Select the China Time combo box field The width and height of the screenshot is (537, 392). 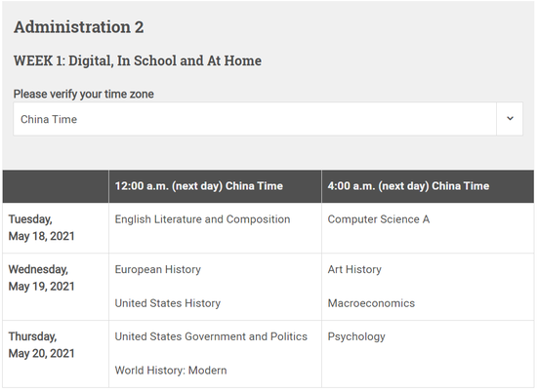pos(268,119)
